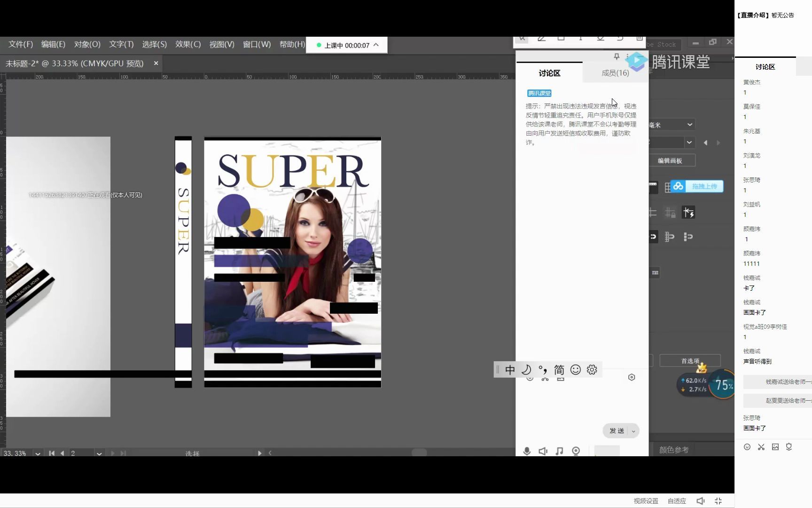The width and height of the screenshot is (812, 508).
Task: Open the 效果(C) menu
Action: click(x=188, y=44)
